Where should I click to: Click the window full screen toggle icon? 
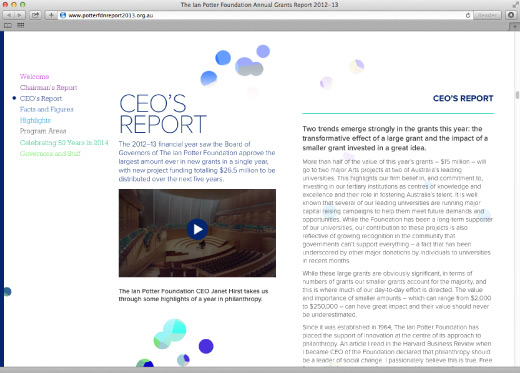click(515, 4)
